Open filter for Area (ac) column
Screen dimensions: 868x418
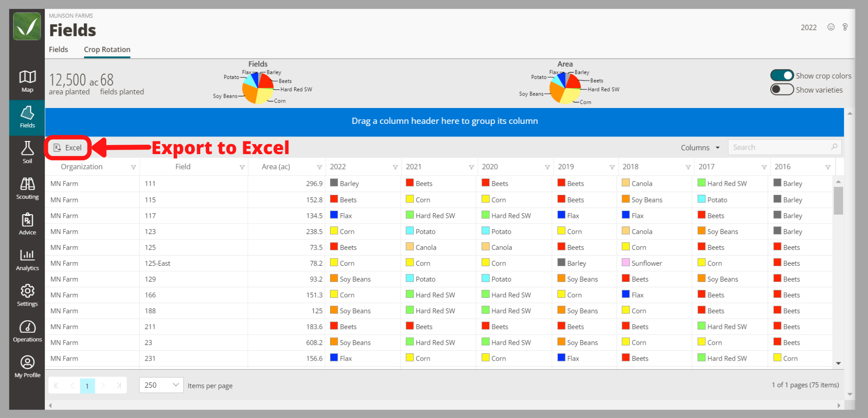click(319, 167)
